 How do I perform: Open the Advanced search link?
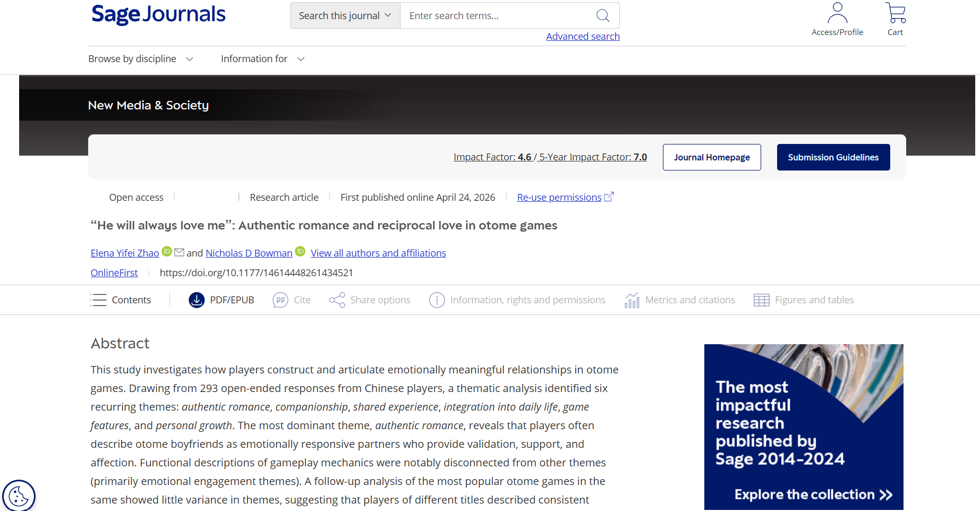click(x=583, y=36)
